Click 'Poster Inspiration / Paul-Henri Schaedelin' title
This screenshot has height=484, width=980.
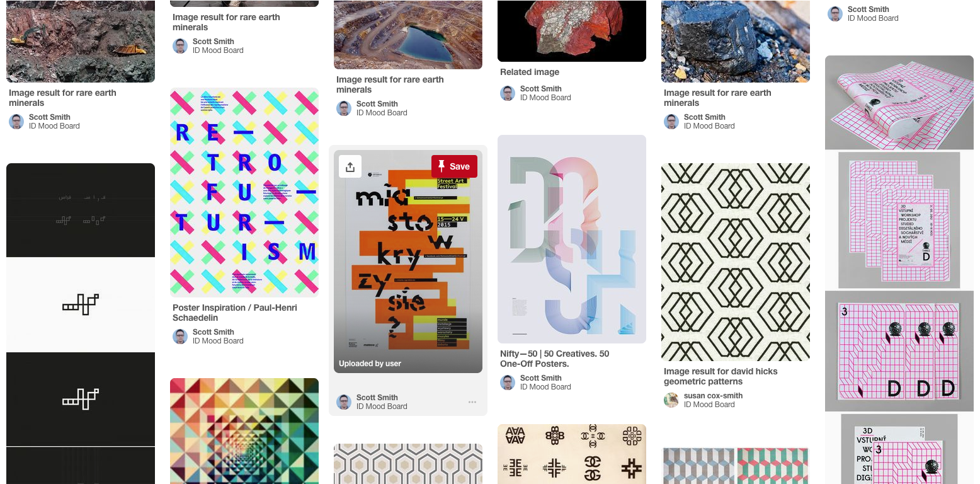click(235, 313)
